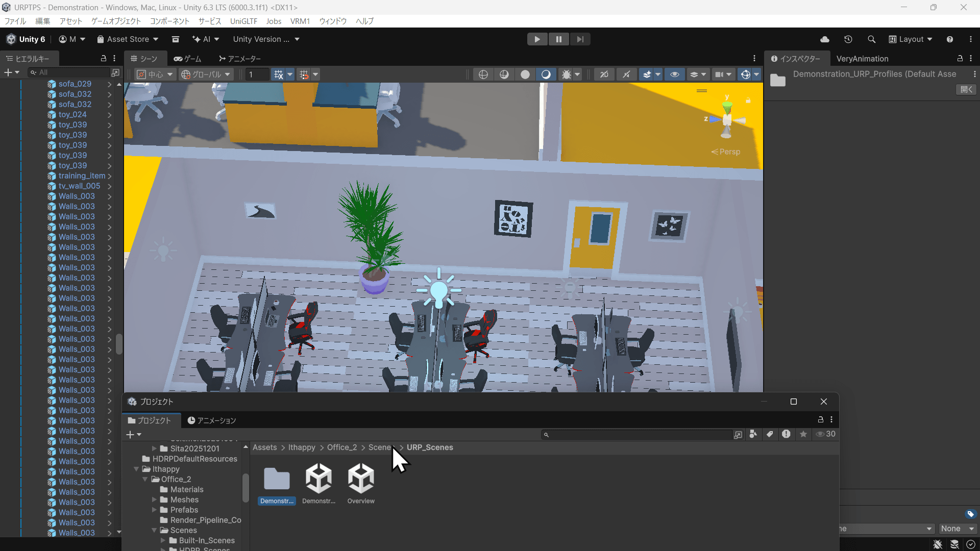Open the account M dropdown
The width and height of the screenshot is (980, 551).
[x=72, y=39]
